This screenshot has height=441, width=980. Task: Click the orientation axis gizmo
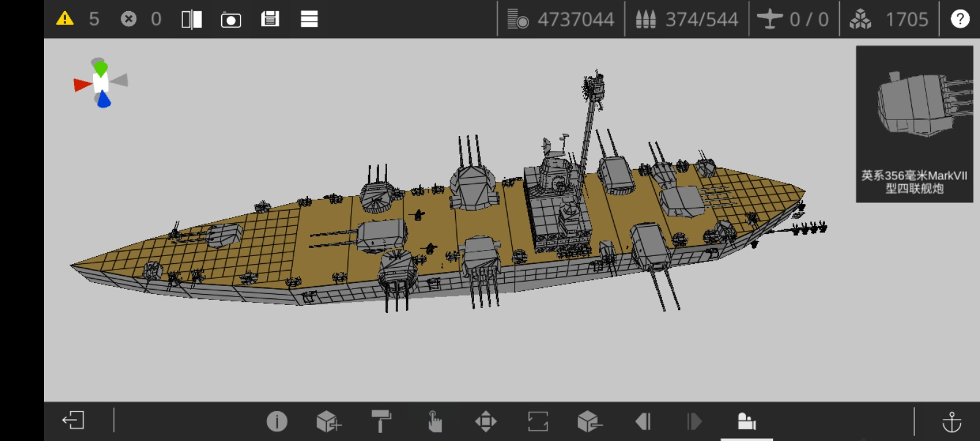tap(101, 83)
